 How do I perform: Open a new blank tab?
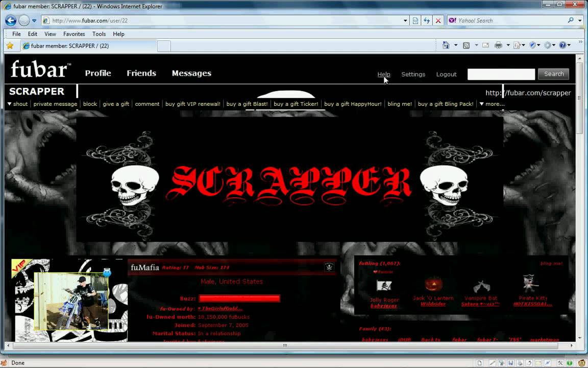pyautogui.click(x=164, y=46)
